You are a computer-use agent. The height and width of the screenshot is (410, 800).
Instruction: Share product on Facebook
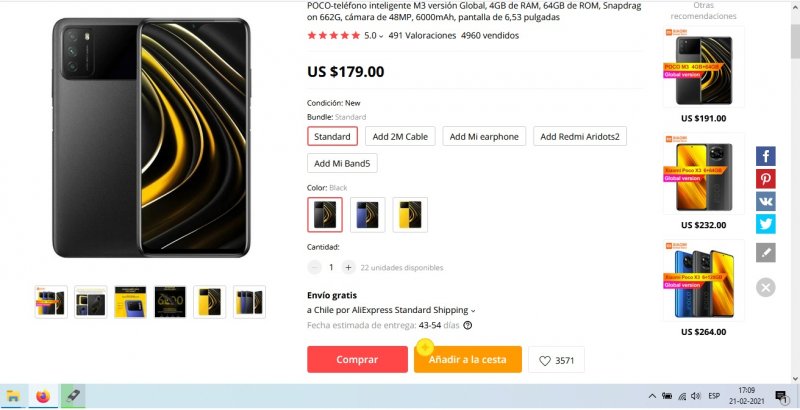pyautogui.click(x=765, y=156)
